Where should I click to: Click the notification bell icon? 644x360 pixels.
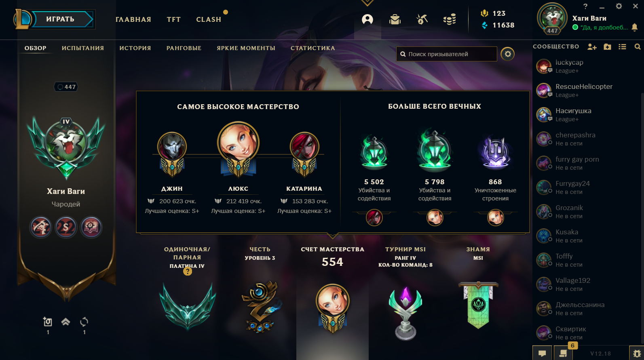(x=635, y=27)
